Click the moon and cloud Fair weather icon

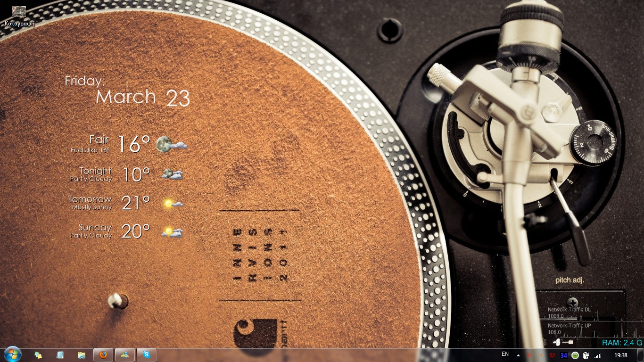tap(172, 144)
